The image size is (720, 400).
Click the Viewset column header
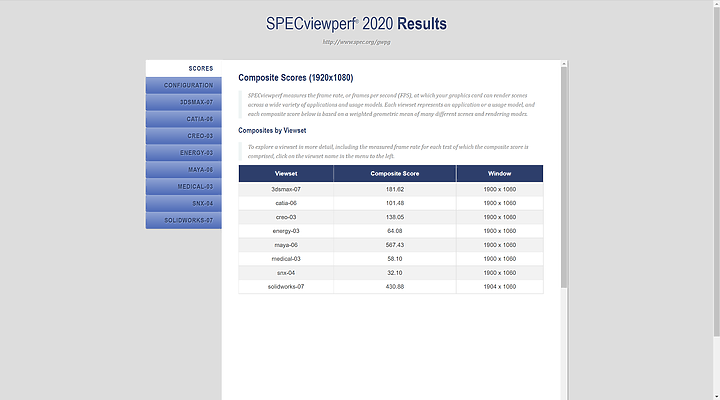coord(286,174)
